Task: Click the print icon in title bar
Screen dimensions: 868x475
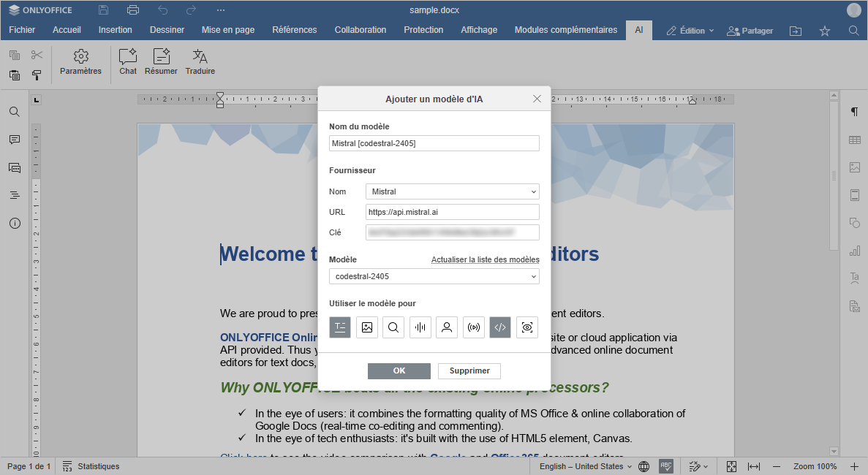Action: point(132,10)
